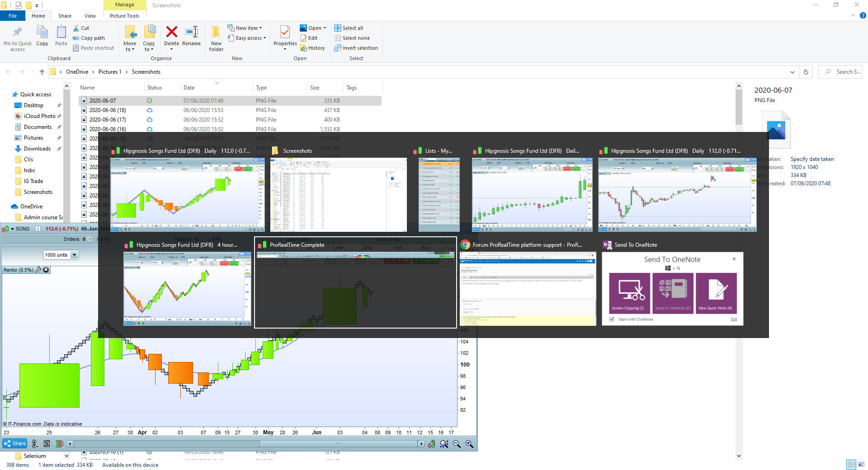Click Select none in the ribbon

click(352, 38)
